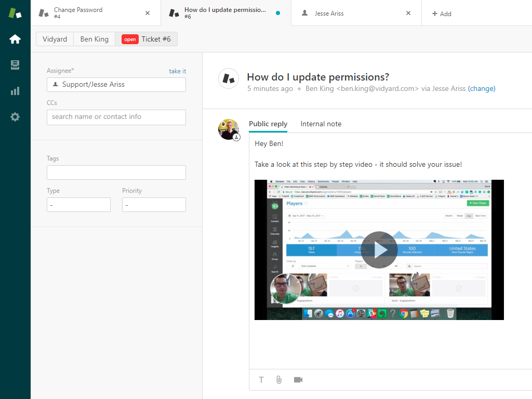Click the (change) requester link
The height and width of the screenshot is (399, 532).
click(x=482, y=88)
